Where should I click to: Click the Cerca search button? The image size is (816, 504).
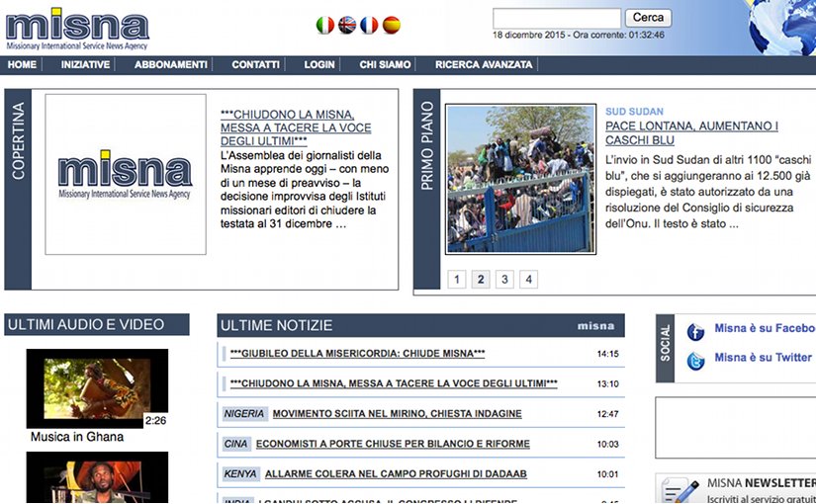tap(648, 18)
